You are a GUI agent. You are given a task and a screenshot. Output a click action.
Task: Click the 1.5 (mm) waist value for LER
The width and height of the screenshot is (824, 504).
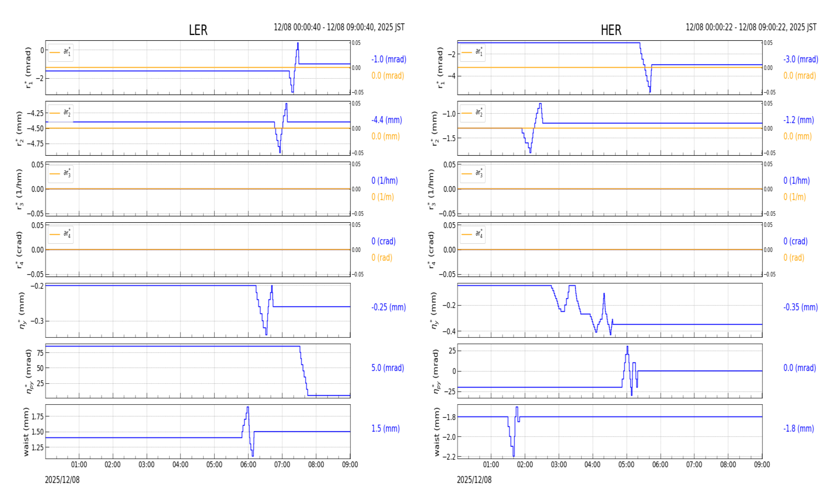(x=385, y=429)
